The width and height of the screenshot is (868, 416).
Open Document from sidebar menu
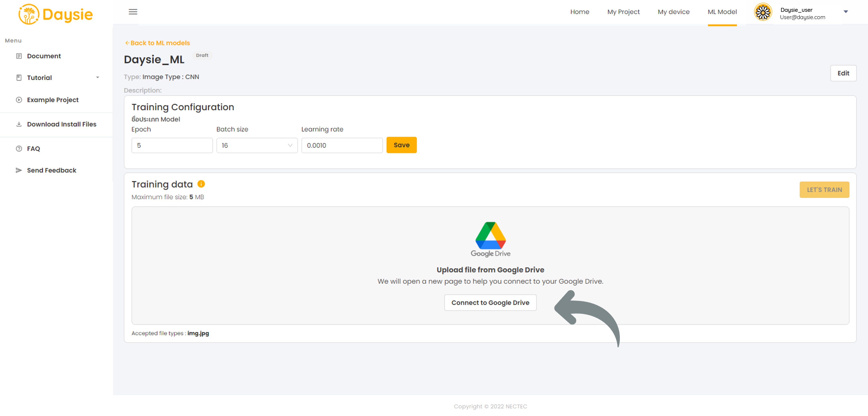[44, 56]
